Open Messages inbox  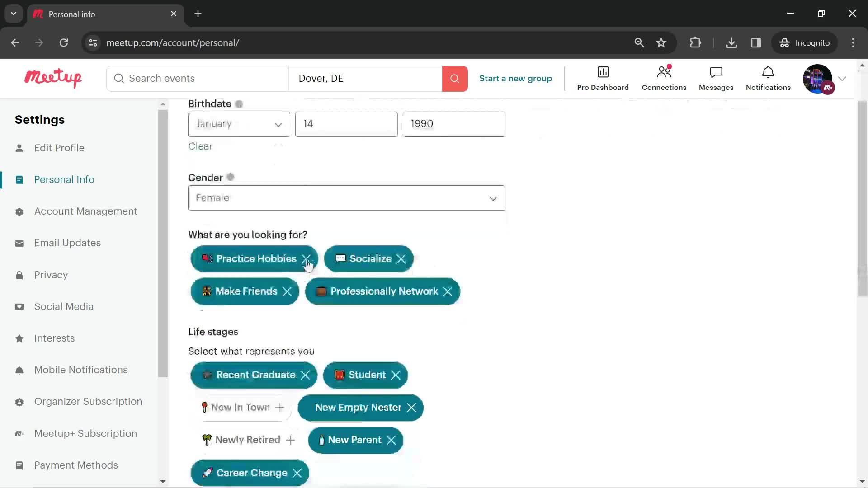click(716, 78)
